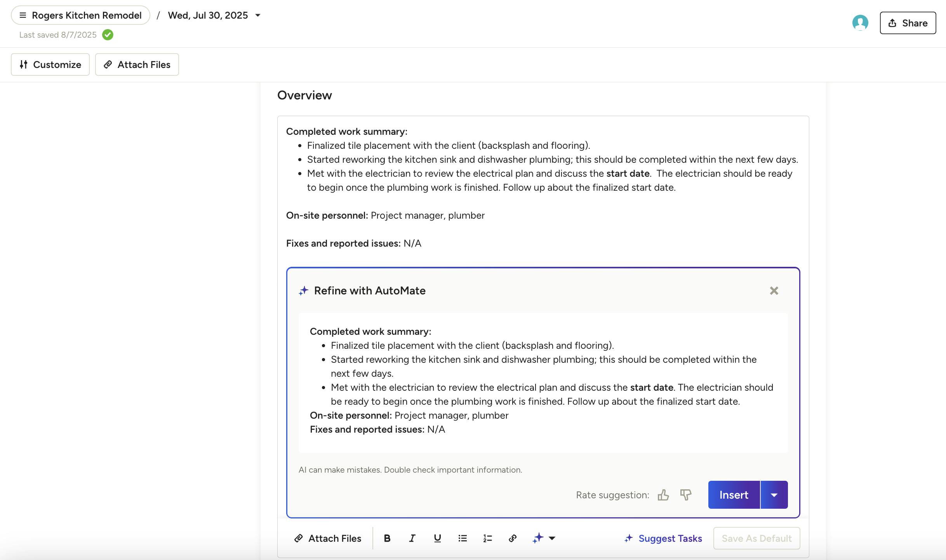Screen dimensions: 946x560
Task: Expand the Insert button dropdown arrow
Action: [774, 495]
